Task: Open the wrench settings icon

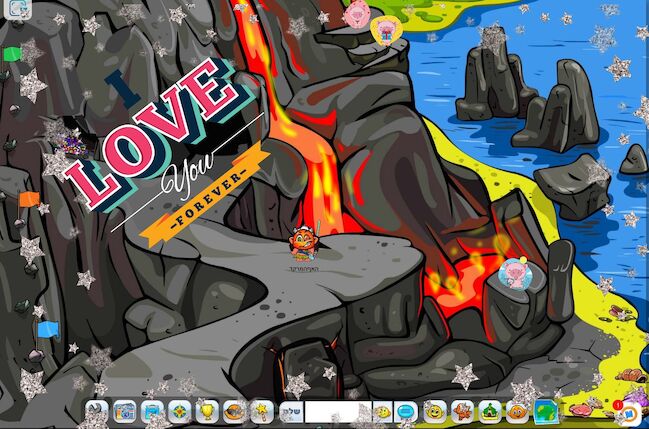Action: coord(97,412)
